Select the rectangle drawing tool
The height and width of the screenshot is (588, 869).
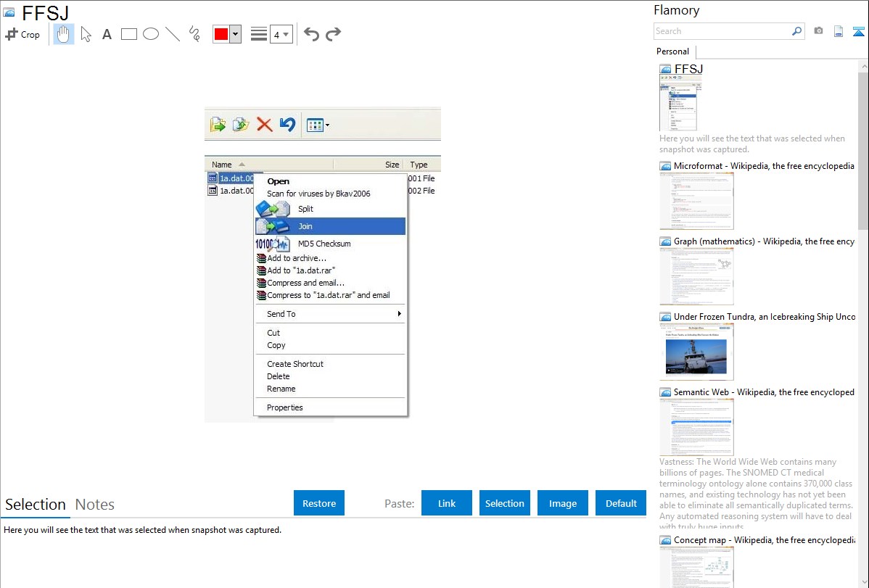(128, 34)
